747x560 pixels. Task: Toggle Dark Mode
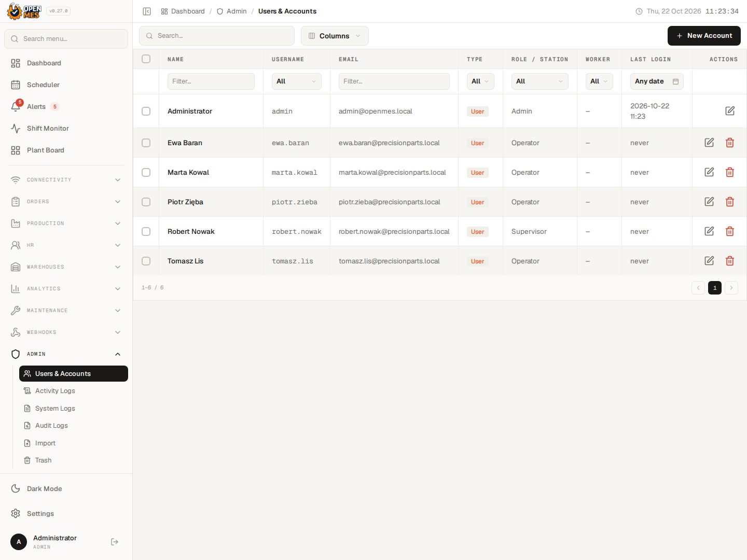point(66,488)
